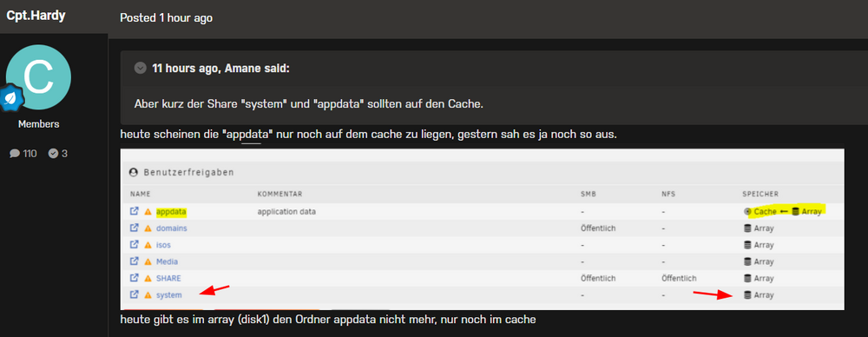
Task: Click the open-in-new-window icon for isos
Action: [x=134, y=244]
